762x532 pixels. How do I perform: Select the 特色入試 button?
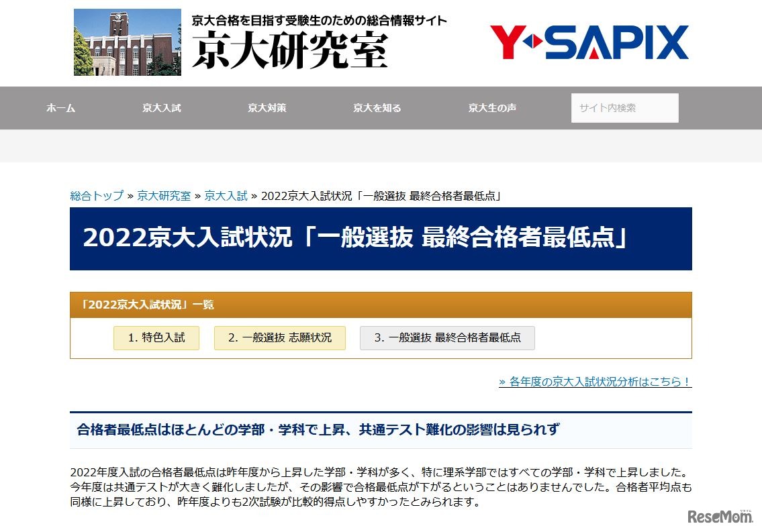coord(156,338)
